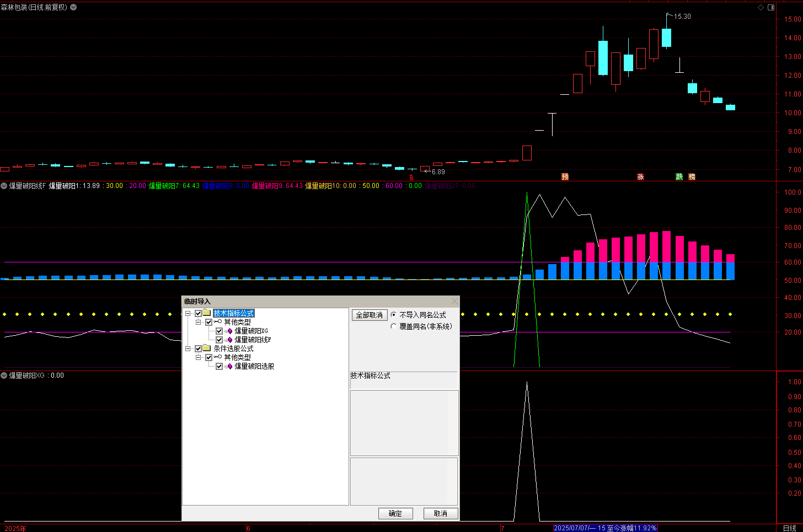Click the 爆量破阳9: 64.43 indicator value
The image size is (803, 532).
click(x=277, y=186)
